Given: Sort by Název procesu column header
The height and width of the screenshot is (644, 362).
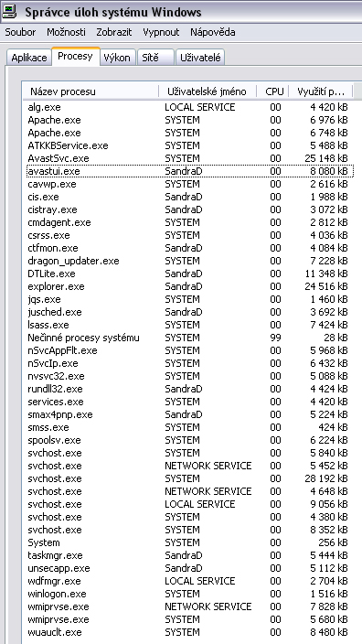Looking at the screenshot, I should pos(90,91).
